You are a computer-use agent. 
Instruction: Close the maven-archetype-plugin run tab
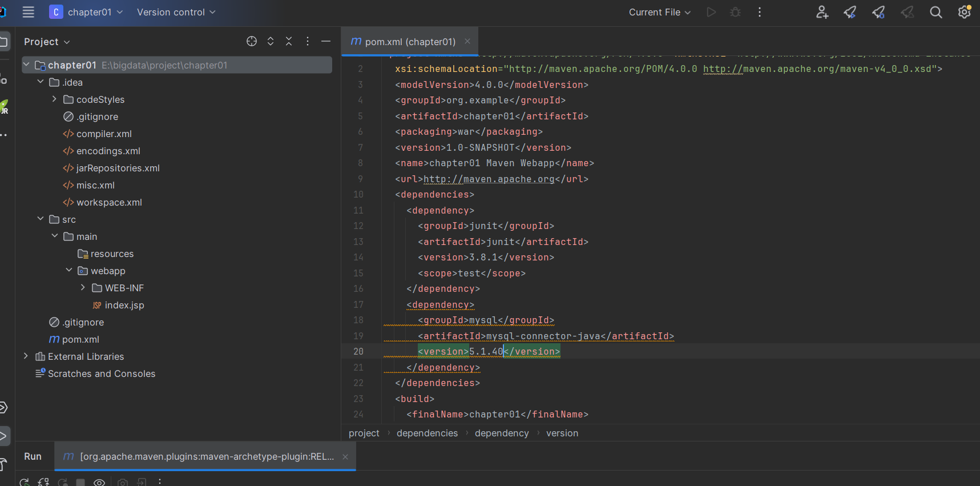[x=345, y=456]
